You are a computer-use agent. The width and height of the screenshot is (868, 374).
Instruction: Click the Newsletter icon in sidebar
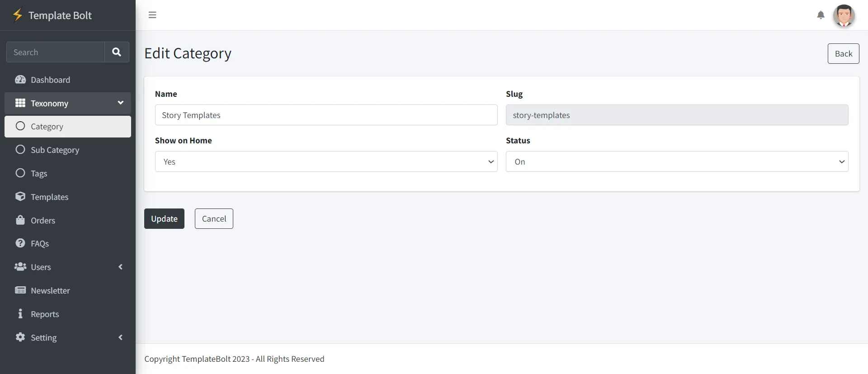tap(20, 290)
